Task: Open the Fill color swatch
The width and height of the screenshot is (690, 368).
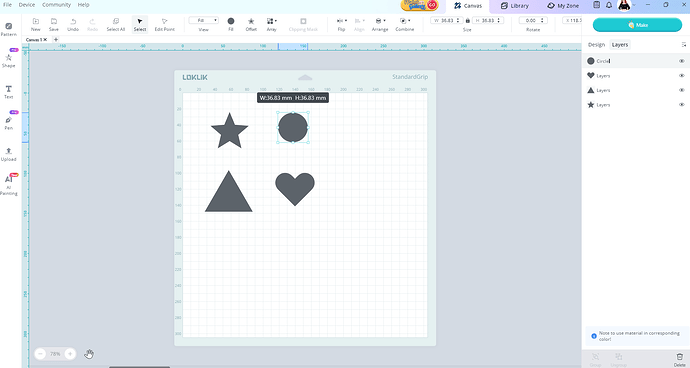Action: [231, 24]
